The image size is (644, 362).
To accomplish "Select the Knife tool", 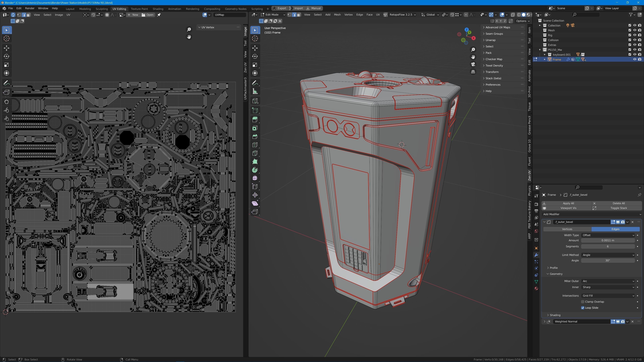I will [255, 153].
